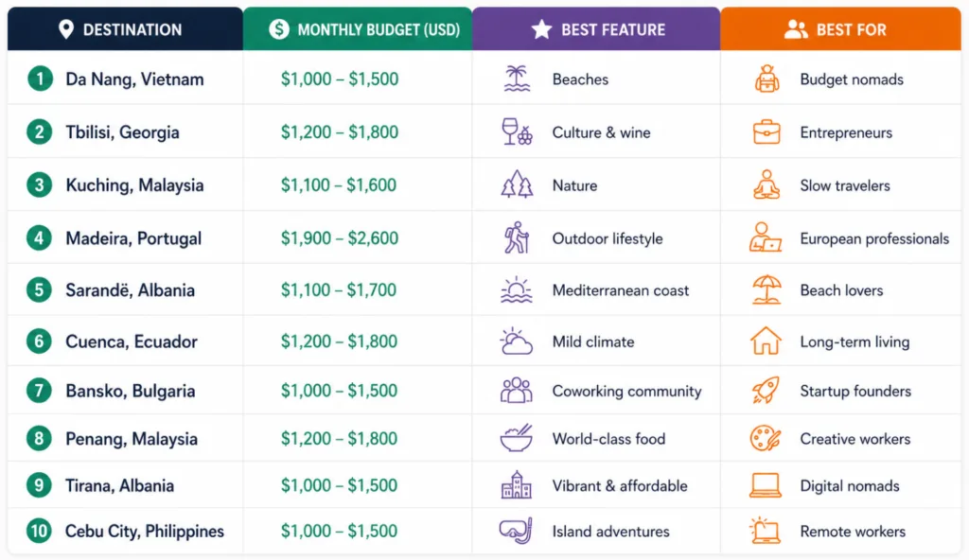This screenshot has width=969, height=560.
Task: Click the laptop Digital nomads icon
Action: 766,485
